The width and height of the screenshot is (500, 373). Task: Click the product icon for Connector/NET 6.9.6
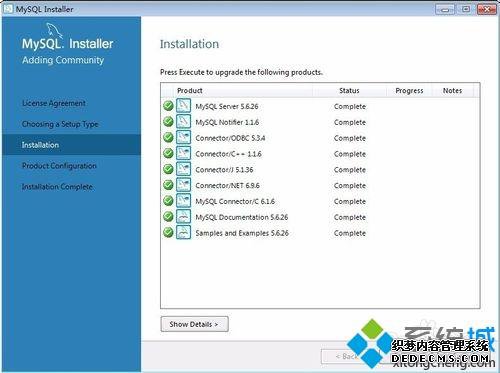click(183, 185)
